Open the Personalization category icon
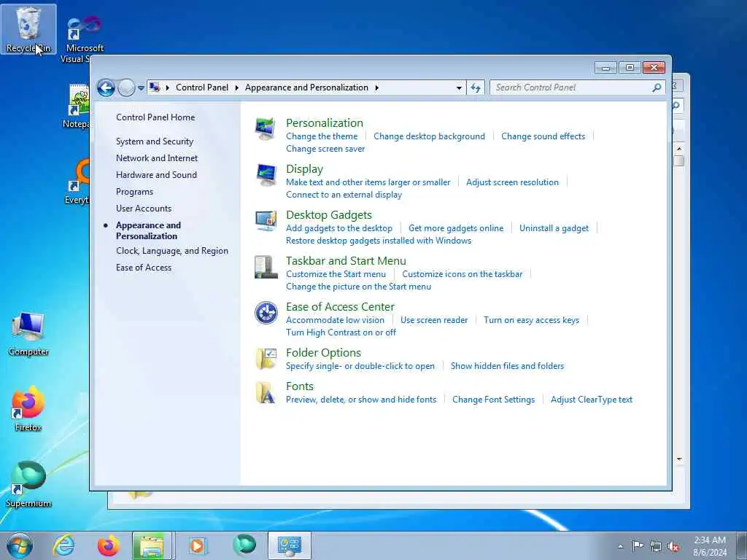747x560 pixels. coord(266,128)
